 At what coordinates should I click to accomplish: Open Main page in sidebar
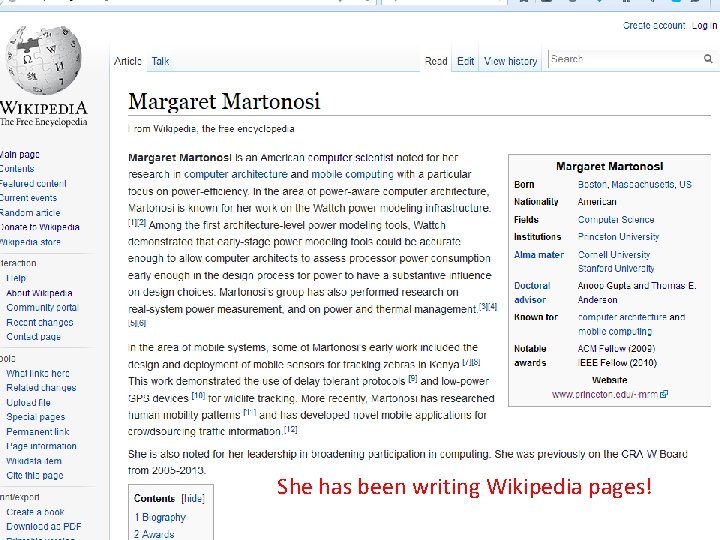pyautogui.click(x=19, y=154)
